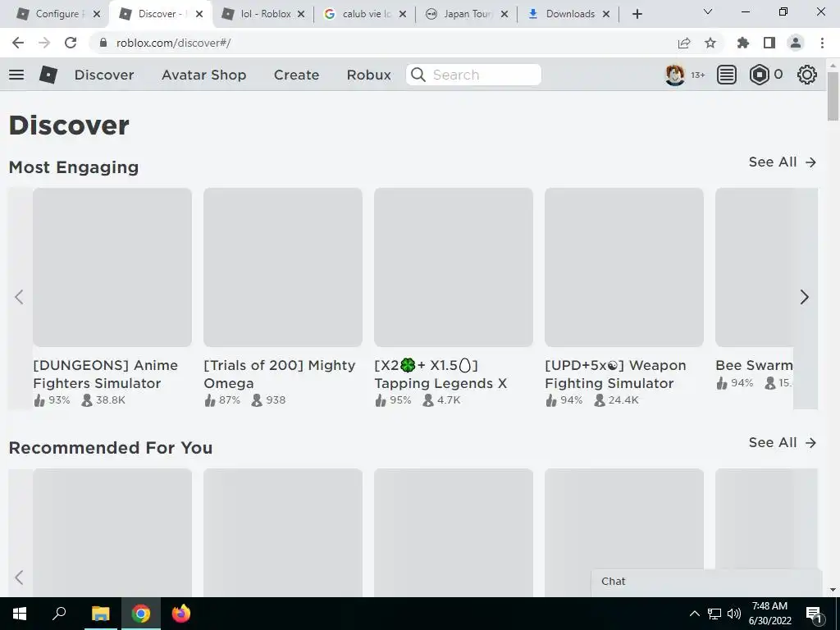The image size is (840, 630).
Task: Close the lol - Roblox tab
Action: click(301, 14)
